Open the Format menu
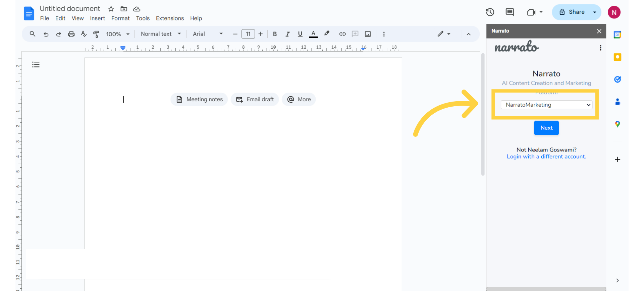 [x=120, y=18]
